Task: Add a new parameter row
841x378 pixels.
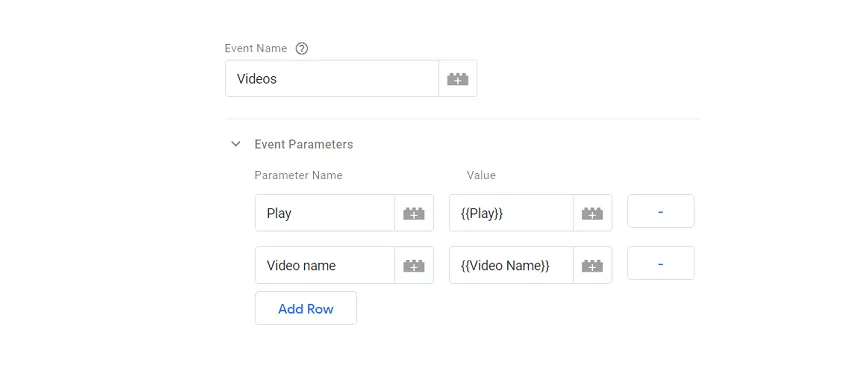Action: click(x=306, y=308)
